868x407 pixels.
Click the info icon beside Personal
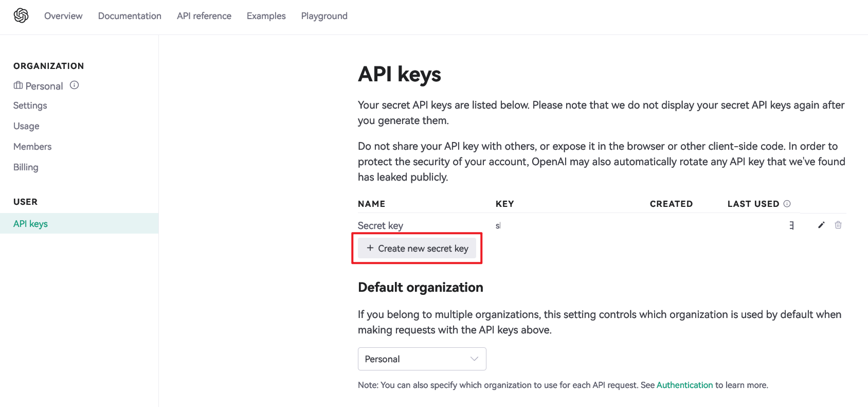coord(75,85)
